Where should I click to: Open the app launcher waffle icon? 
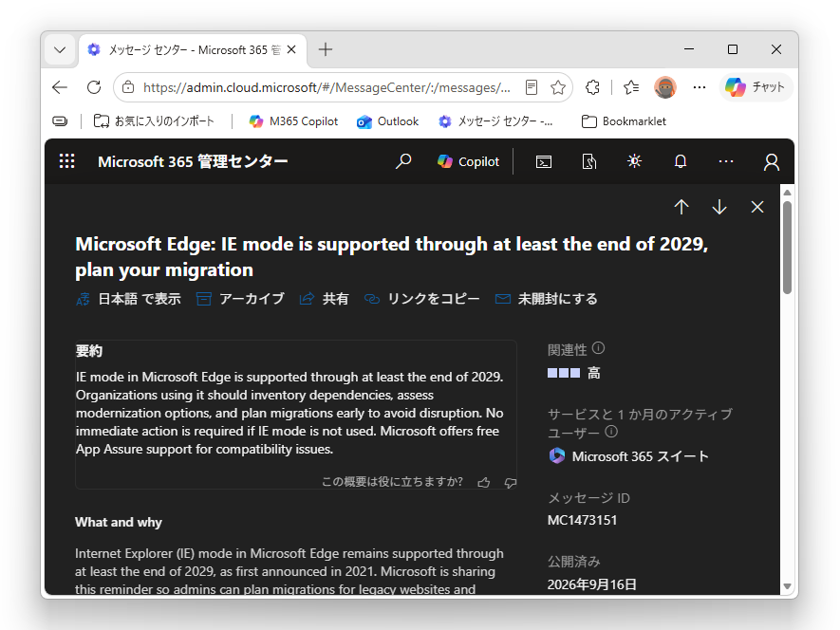pyautogui.click(x=67, y=161)
